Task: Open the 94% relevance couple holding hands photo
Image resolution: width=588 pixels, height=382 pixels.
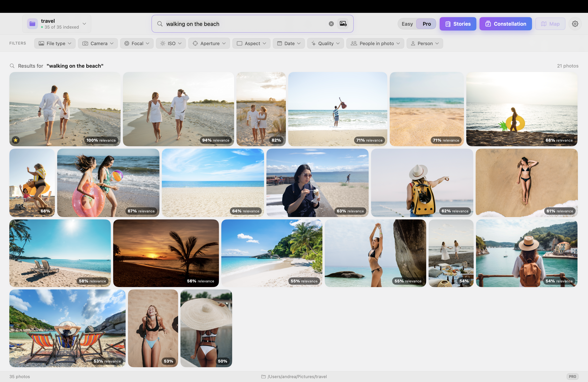Action: [x=178, y=109]
